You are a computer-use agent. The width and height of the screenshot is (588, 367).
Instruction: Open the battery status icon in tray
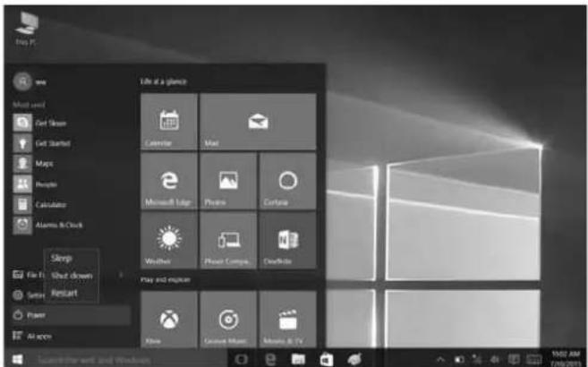point(460,360)
